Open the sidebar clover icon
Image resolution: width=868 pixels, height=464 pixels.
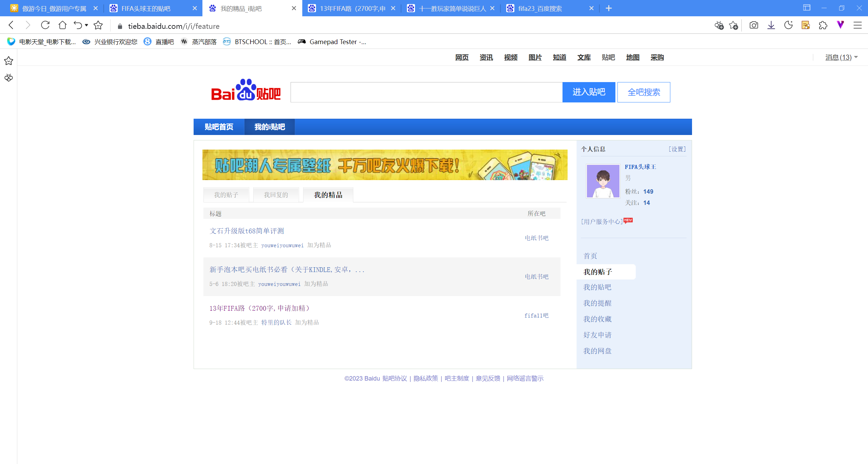[8, 78]
